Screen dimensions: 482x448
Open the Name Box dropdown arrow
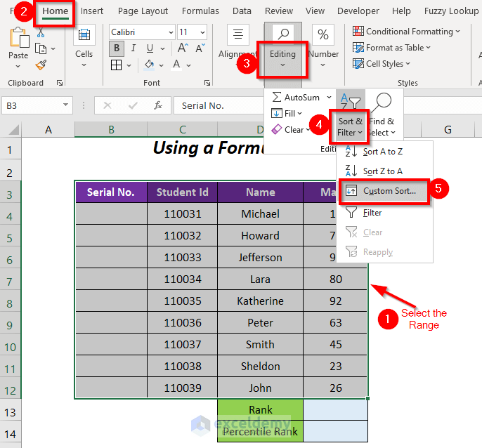pyautogui.click(x=65, y=105)
